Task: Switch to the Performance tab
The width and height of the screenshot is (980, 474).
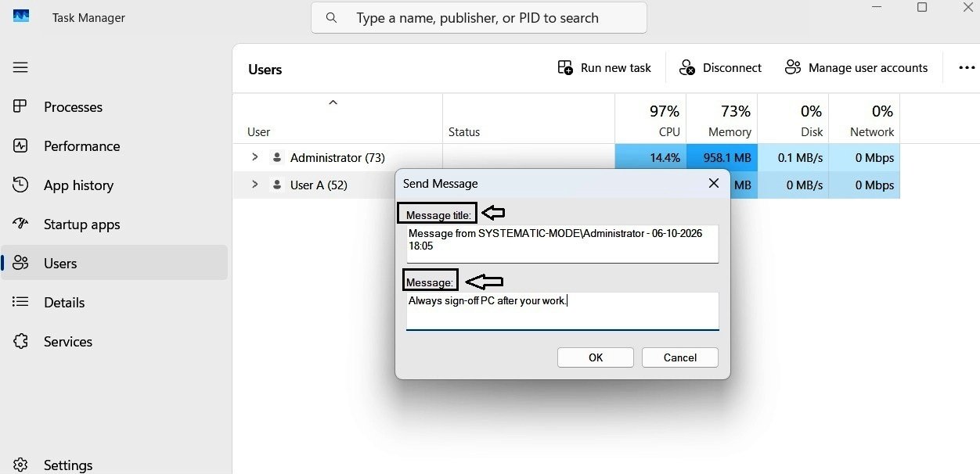Action: pyautogui.click(x=114, y=145)
